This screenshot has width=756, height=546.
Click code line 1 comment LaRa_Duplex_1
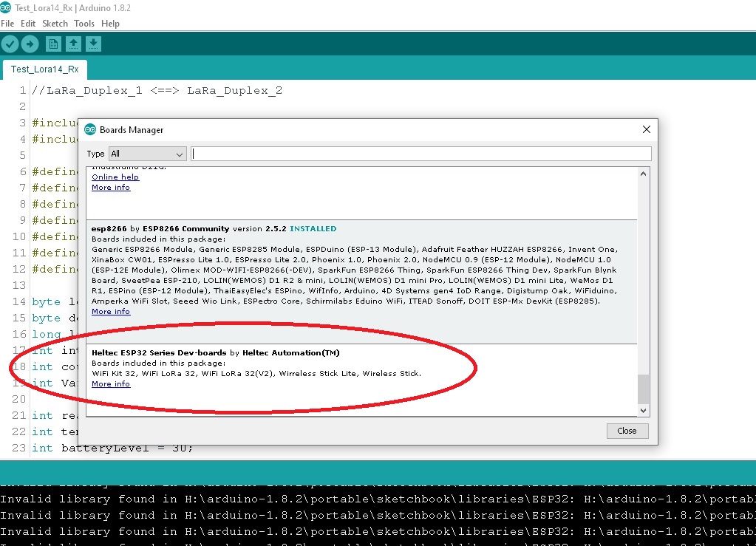[157, 91]
